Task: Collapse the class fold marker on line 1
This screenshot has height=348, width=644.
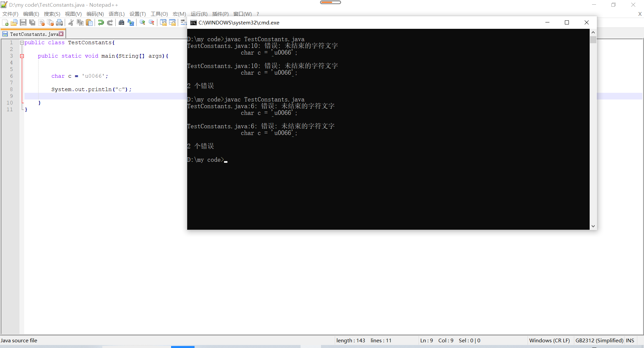Action: (22, 43)
